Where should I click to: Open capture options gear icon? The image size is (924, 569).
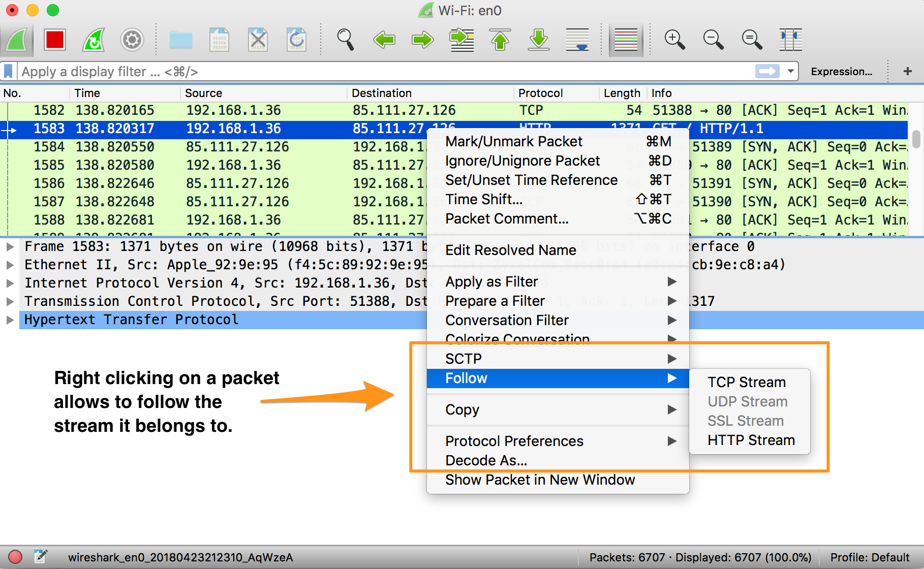(132, 40)
